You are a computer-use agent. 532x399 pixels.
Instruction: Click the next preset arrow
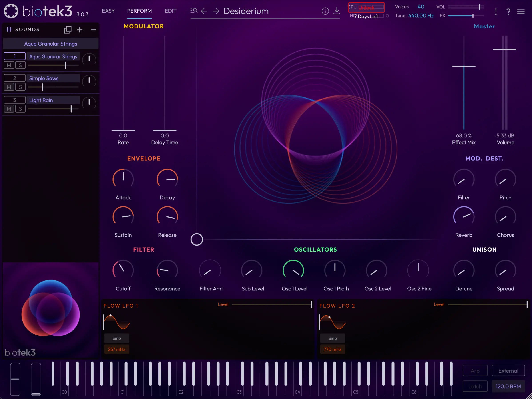click(216, 11)
